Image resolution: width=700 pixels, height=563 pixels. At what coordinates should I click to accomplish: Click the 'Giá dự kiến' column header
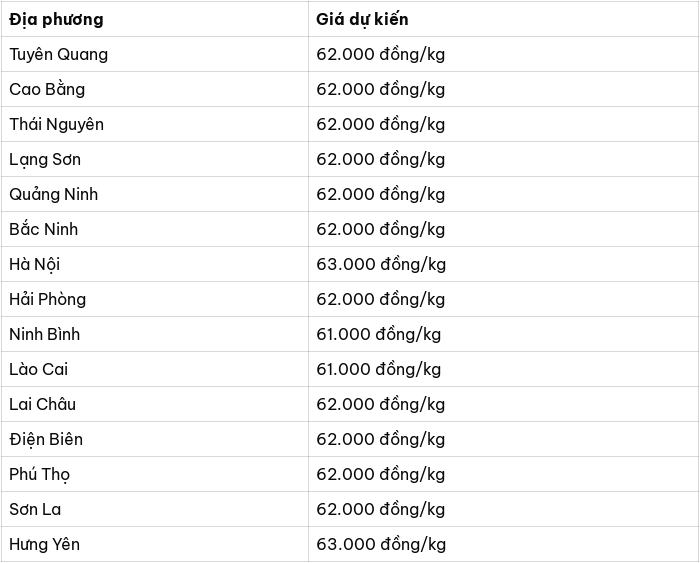pyautogui.click(x=362, y=19)
